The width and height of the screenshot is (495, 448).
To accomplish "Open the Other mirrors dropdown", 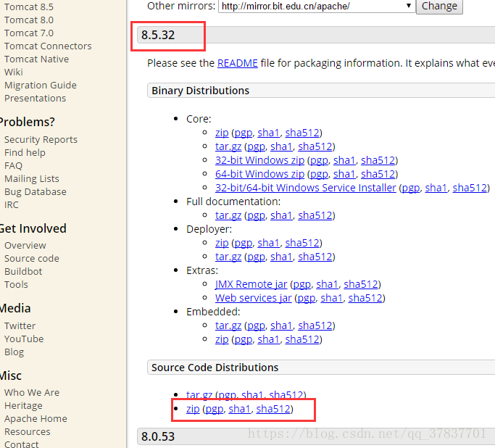I will [x=317, y=6].
